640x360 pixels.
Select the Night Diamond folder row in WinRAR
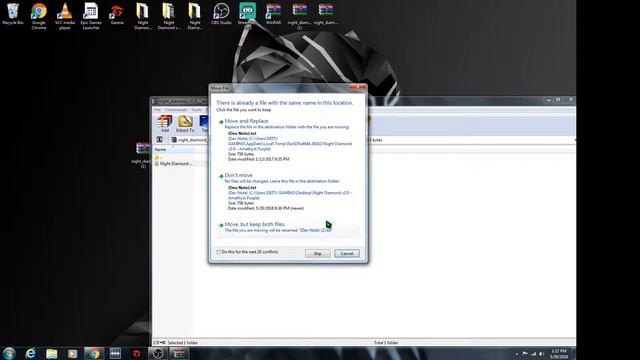(x=173, y=164)
